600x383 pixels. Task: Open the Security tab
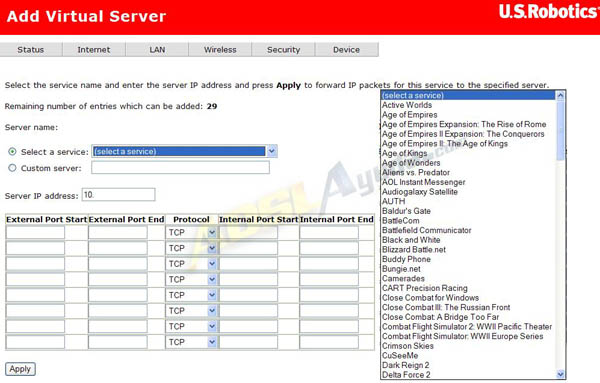click(284, 50)
